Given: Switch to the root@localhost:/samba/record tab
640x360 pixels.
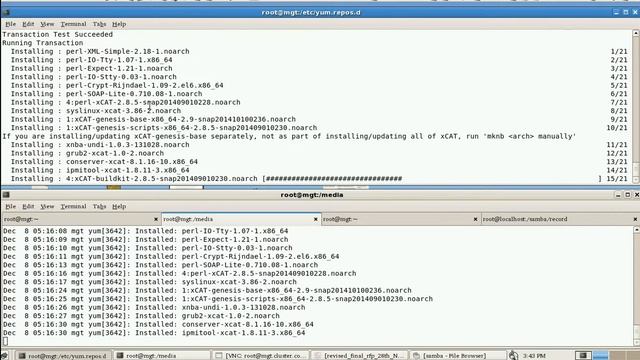Looking at the screenshot, I should (560, 219).
